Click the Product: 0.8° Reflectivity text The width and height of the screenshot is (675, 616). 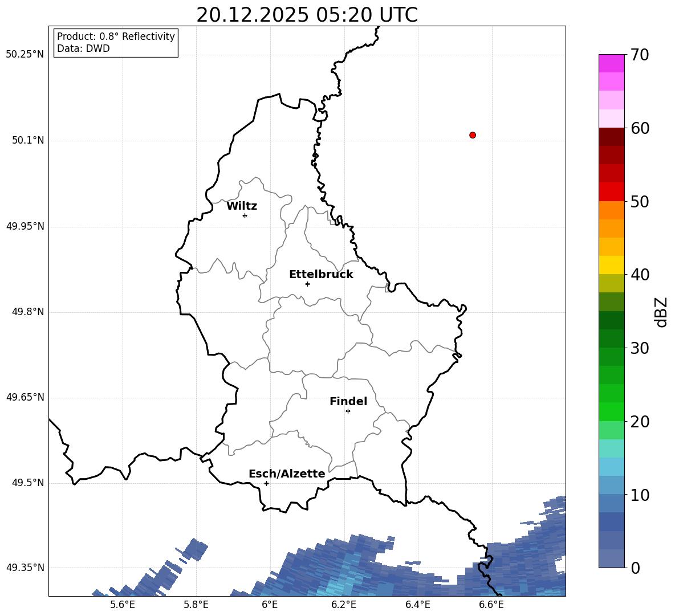click(x=116, y=36)
